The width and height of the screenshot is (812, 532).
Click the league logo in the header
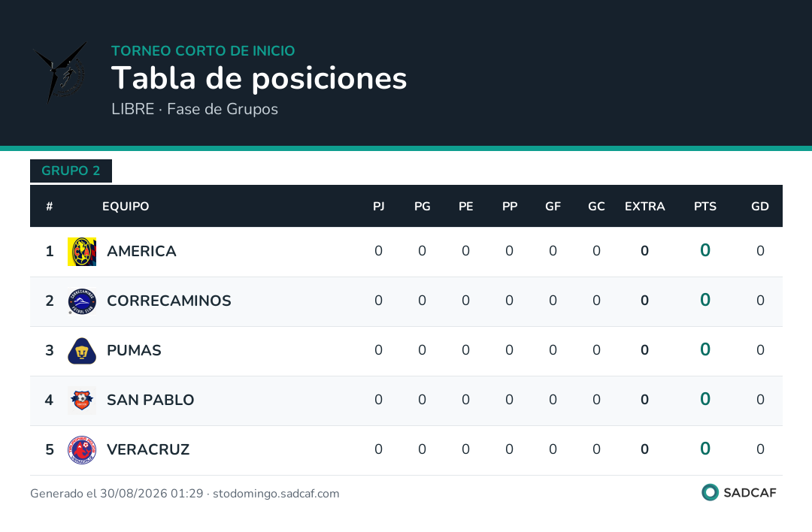tap(61, 72)
